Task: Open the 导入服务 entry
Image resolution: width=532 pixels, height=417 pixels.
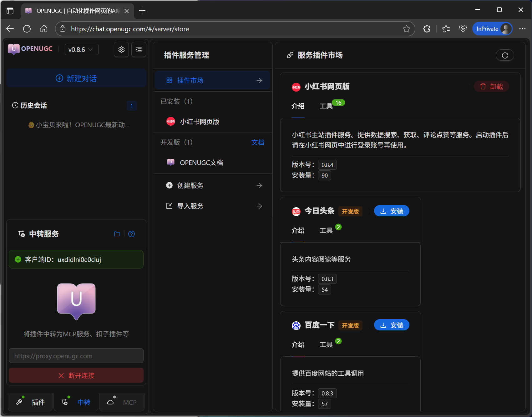Action: 213,206
